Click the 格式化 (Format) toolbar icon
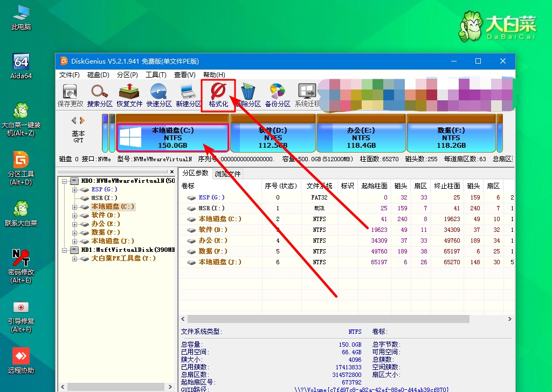 point(218,95)
